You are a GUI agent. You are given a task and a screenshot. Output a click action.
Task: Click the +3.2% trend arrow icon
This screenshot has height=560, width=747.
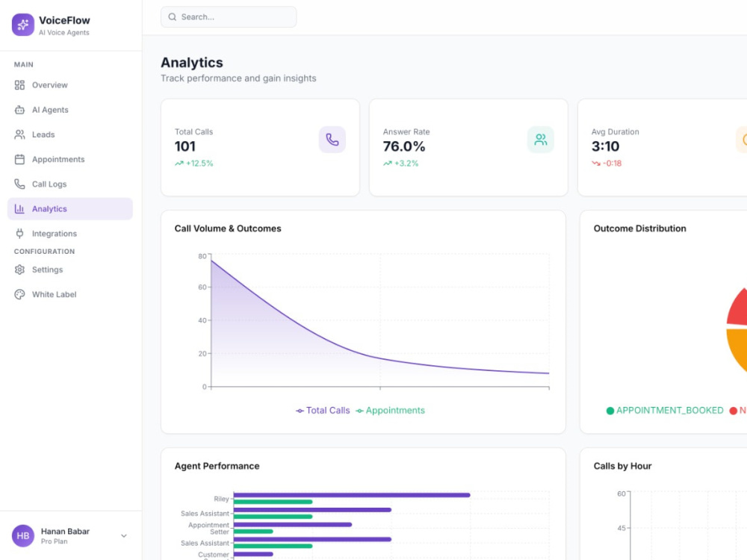(387, 164)
